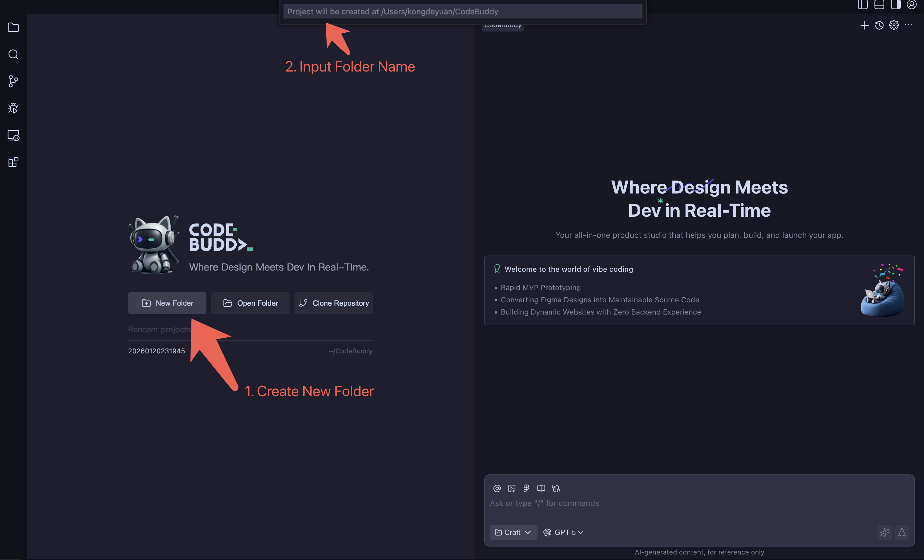
Task: Open the Extensions panel
Action: point(13,162)
